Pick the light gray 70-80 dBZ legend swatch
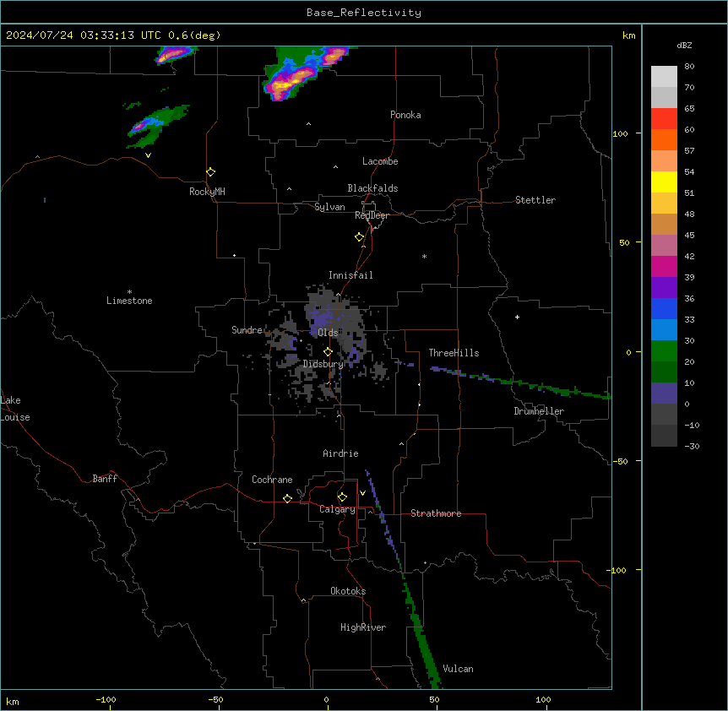Viewport: 728px width, 711px height. [664, 77]
